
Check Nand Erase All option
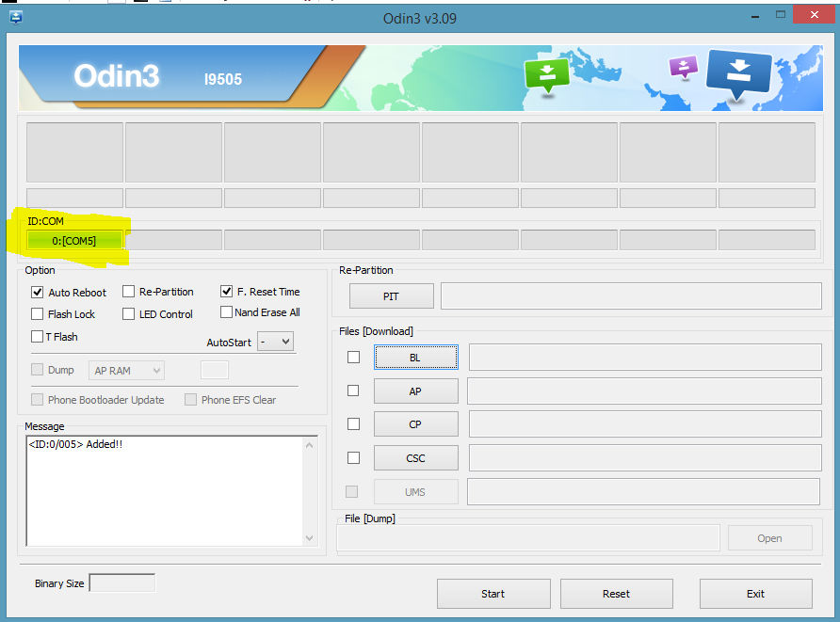[x=227, y=311]
